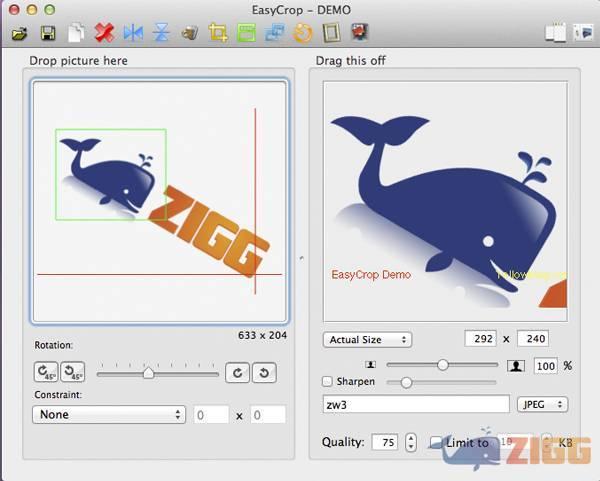Screen dimensions: 600x481
Task: Click the source picture in drop area
Action: click(x=160, y=202)
